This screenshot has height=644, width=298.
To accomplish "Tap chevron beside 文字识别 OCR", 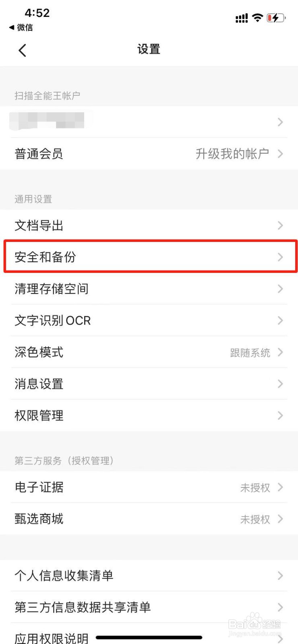I will [x=280, y=320].
